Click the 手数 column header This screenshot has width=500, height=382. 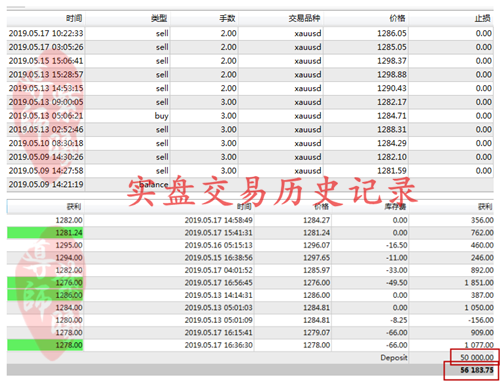[228, 18]
